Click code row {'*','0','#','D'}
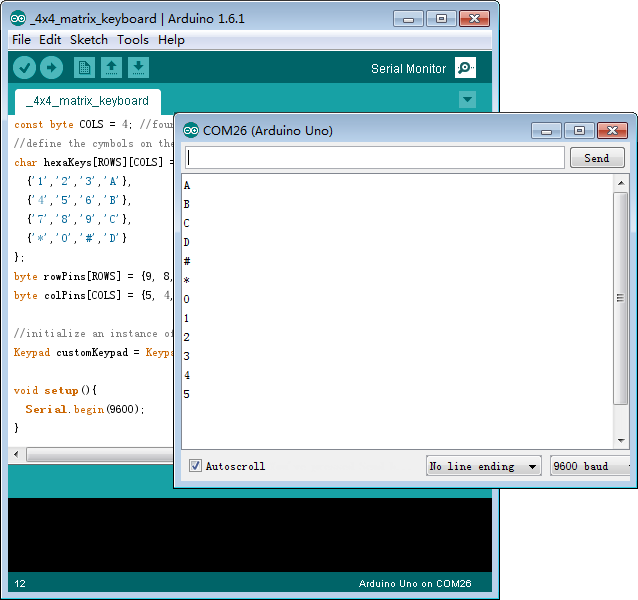 77,238
